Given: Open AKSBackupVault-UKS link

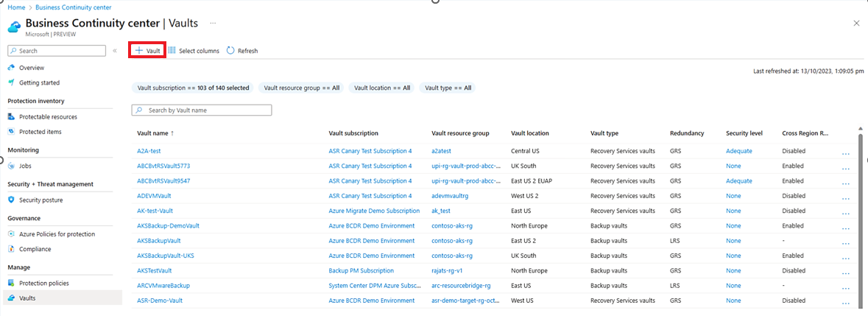Looking at the screenshot, I should click(x=165, y=256).
